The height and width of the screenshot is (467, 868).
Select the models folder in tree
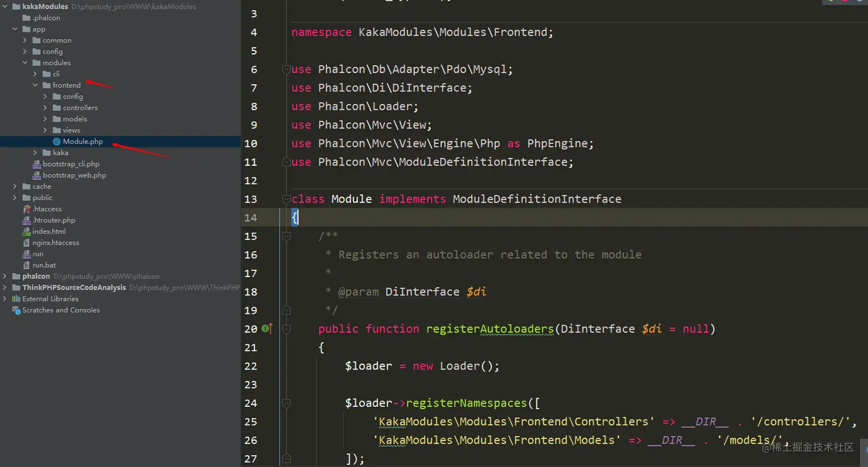(x=120, y=119)
